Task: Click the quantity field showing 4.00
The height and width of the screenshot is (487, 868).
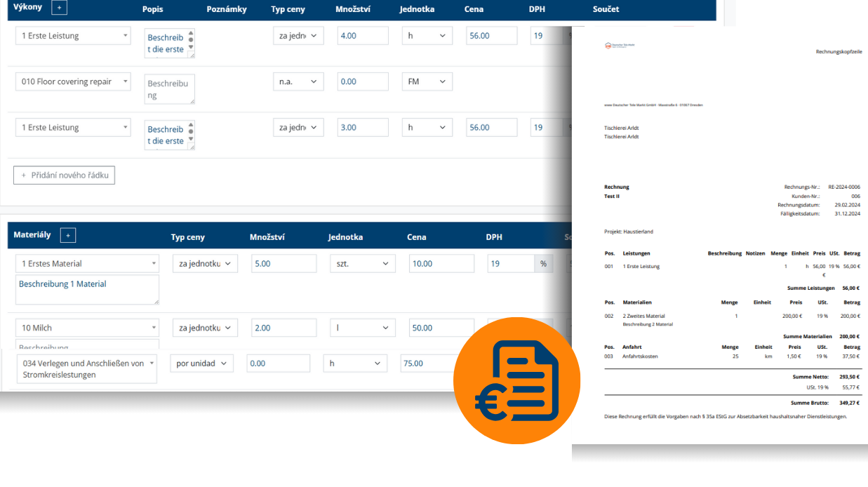Action: [363, 36]
